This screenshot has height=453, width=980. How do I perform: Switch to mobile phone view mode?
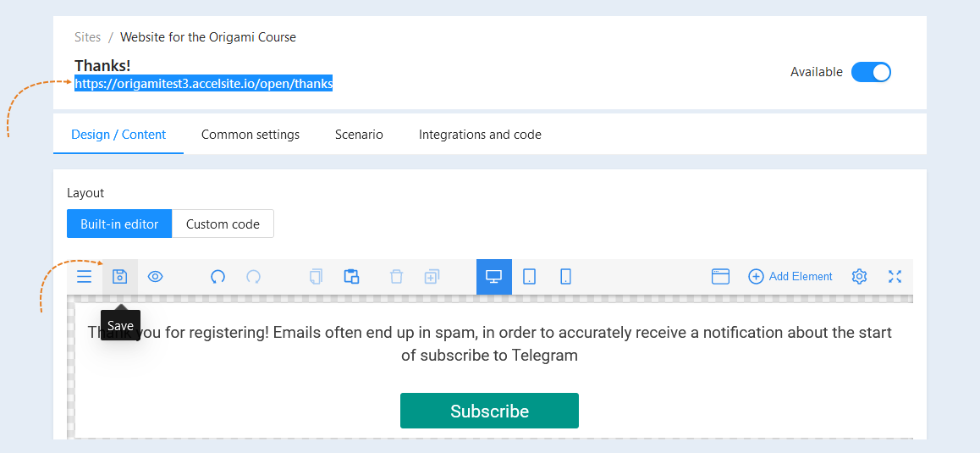pyautogui.click(x=565, y=277)
